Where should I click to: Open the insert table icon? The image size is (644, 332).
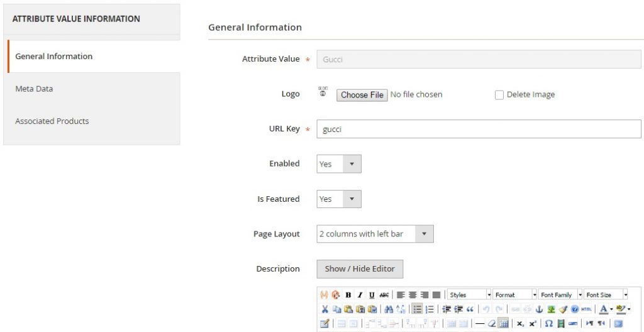coord(325,323)
